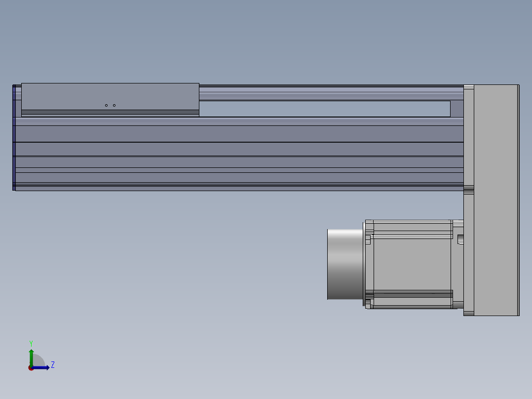Select the carriage slider block on the rail
The height and width of the screenshot is (399, 532).
110,100
